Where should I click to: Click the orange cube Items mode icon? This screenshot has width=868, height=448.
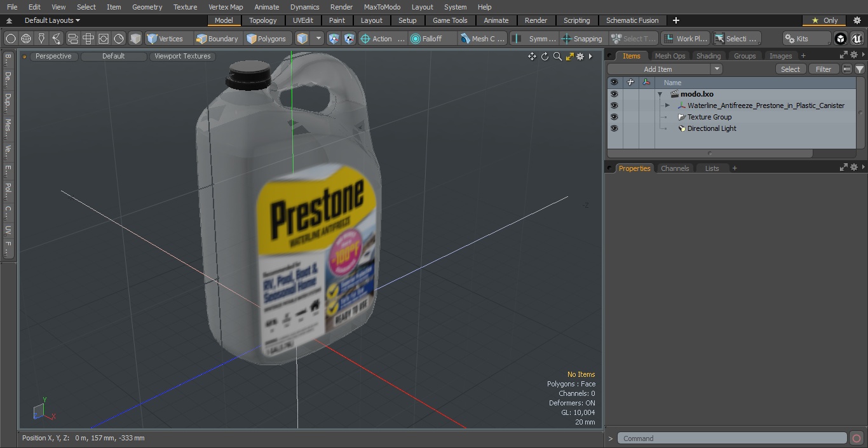(x=302, y=39)
